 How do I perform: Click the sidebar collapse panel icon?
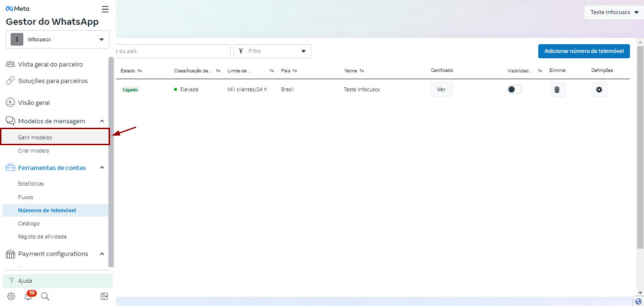pyautogui.click(x=104, y=296)
